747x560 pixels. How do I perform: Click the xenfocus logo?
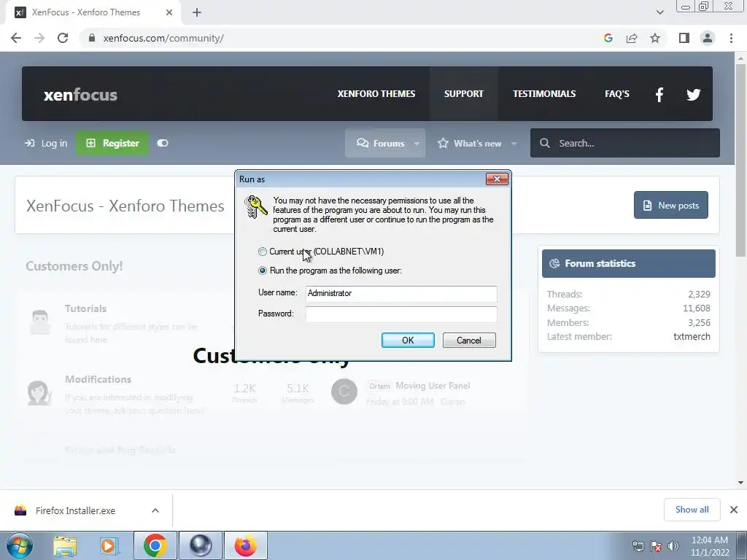80,94
